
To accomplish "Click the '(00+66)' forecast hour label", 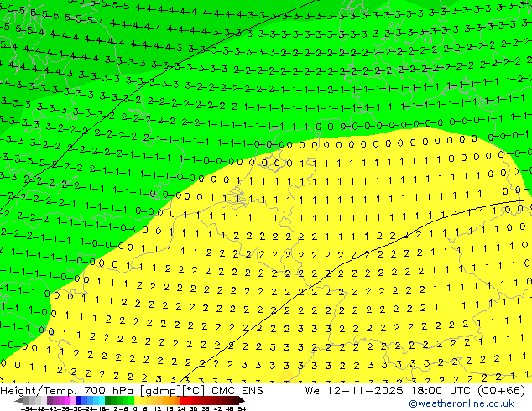I will coord(502,391).
